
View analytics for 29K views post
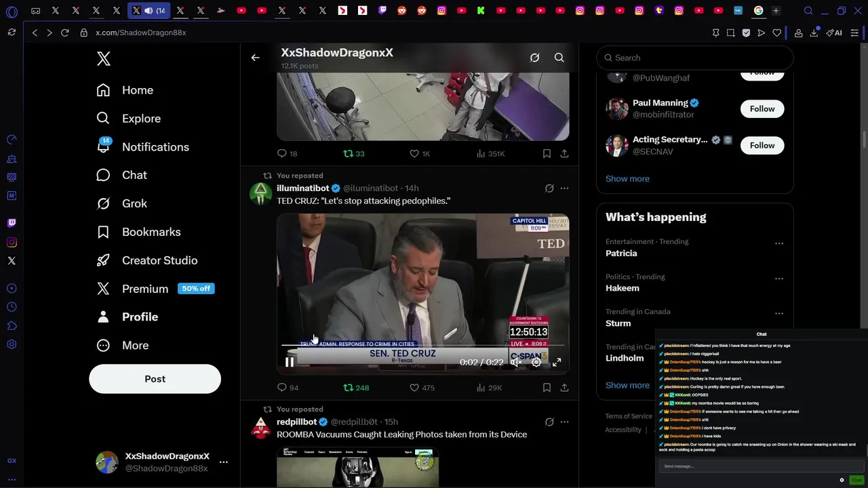(489, 388)
